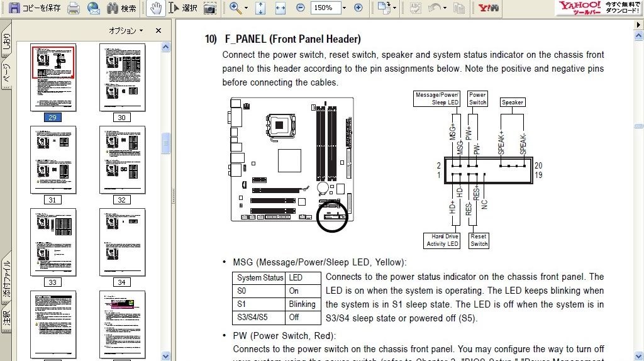This screenshot has width=644, height=361.
Task: Zoom in with the plus button
Action: [358, 8]
